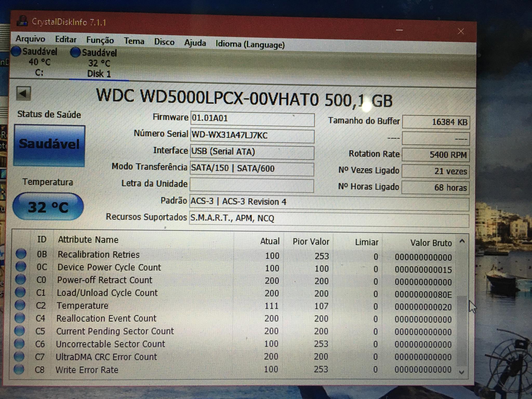The height and width of the screenshot is (399, 532).
Task: Click status dot of Temperature attribute row
Action: (20, 305)
